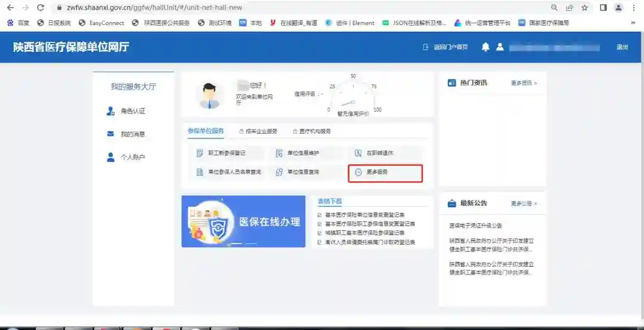Screen dimensions: 644x330
Task: Click the 职工新参保登记 service icon
Action: pyautogui.click(x=200, y=153)
